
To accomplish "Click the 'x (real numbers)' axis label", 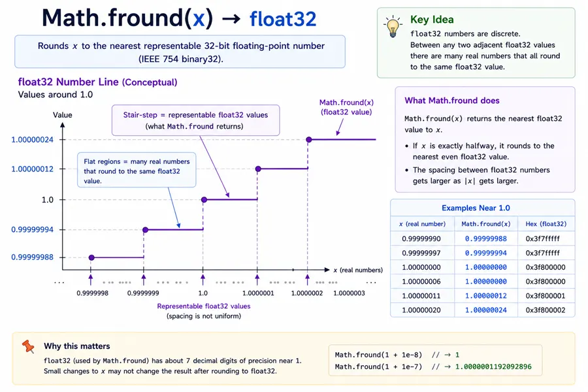I will [x=358, y=270].
